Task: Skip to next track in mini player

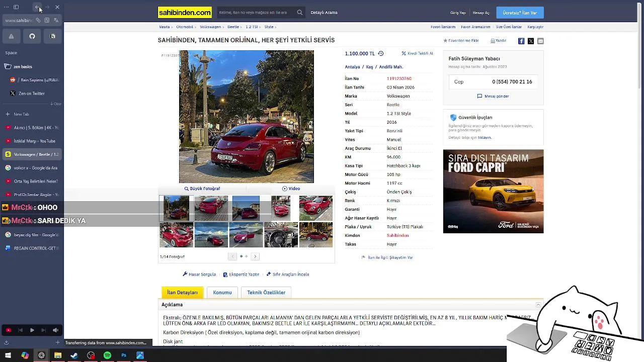Action: [44, 330]
